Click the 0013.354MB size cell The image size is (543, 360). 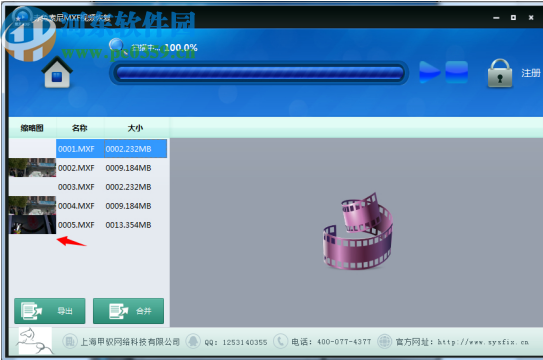(128, 225)
